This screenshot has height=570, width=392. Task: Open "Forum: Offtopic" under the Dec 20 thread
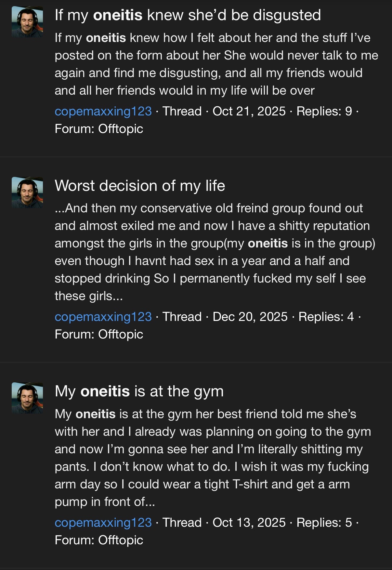(99, 335)
